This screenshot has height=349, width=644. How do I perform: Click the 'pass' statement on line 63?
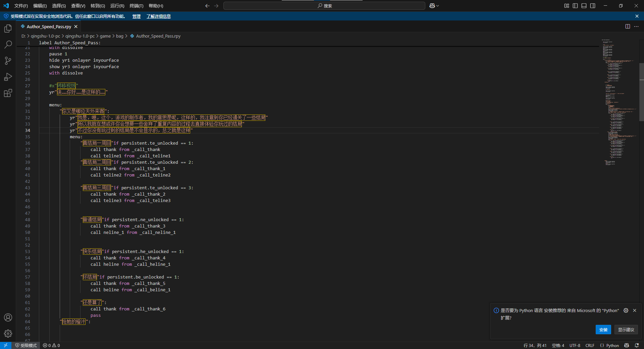pyautogui.click(x=96, y=315)
